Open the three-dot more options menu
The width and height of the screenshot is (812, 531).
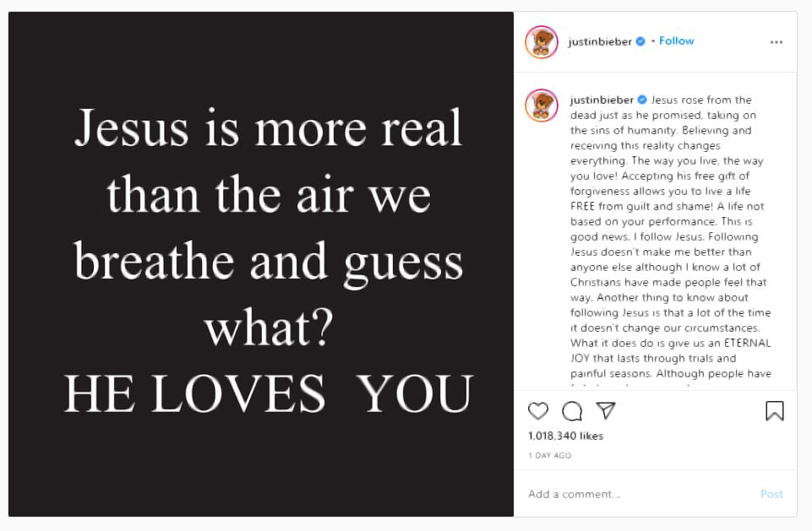tap(776, 41)
